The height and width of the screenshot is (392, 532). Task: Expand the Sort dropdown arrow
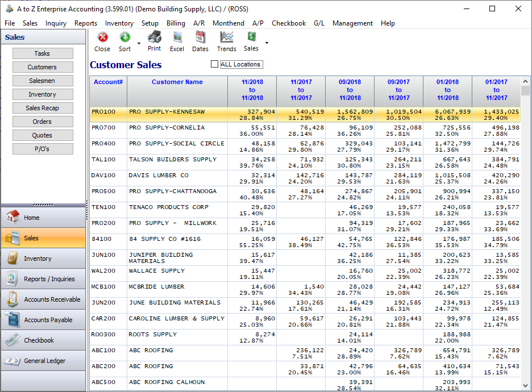point(138,43)
